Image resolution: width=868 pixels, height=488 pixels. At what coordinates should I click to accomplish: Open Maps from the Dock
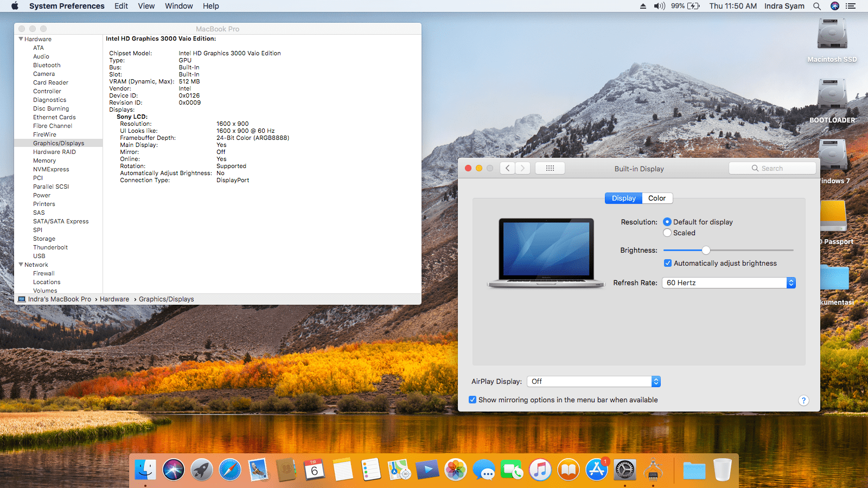(399, 470)
